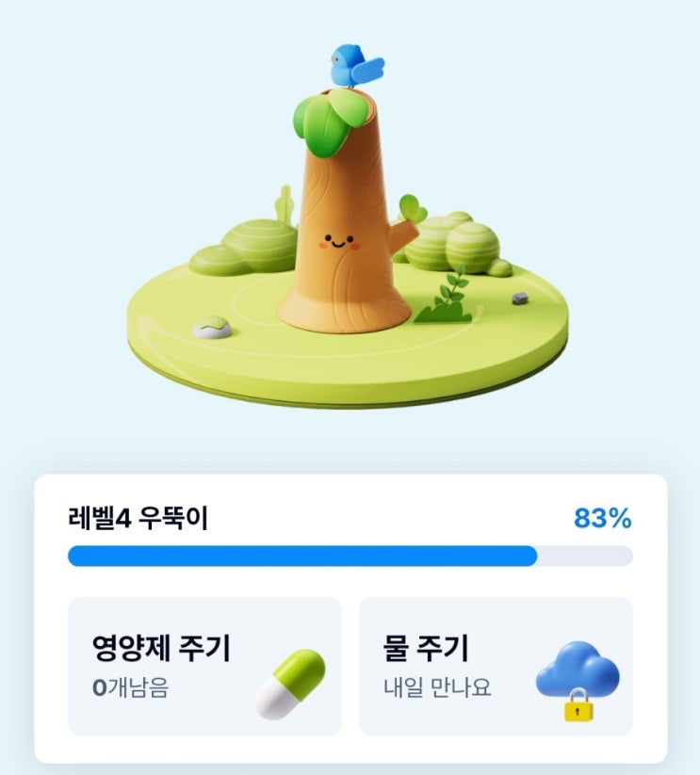Tap the unfilled gray end of progress bar

[584, 556]
